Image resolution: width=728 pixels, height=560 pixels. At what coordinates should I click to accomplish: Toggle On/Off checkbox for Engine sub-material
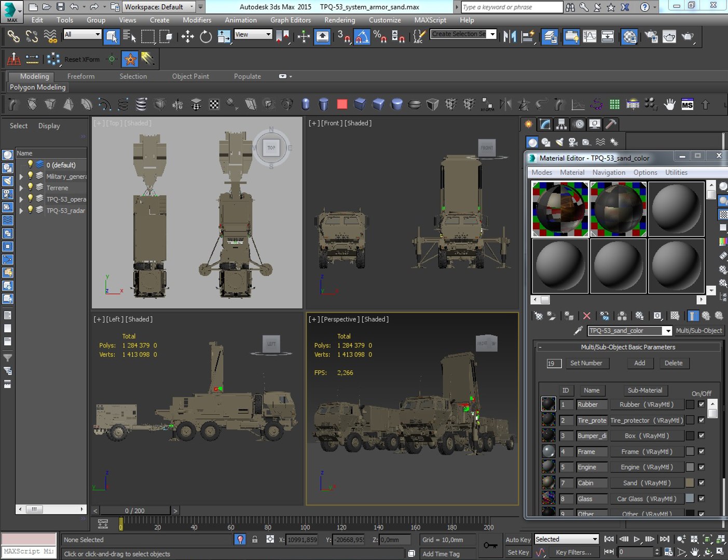point(701,467)
